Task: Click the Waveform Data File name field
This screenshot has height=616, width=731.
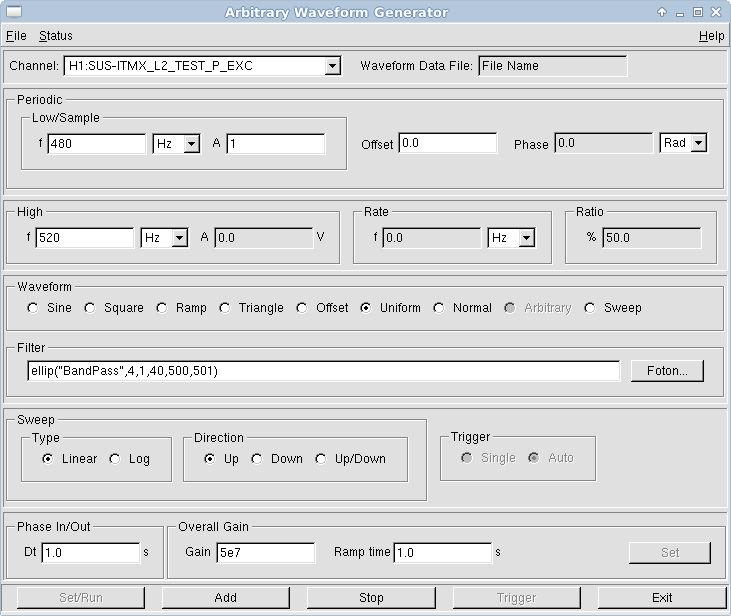Action: pos(553,66)
